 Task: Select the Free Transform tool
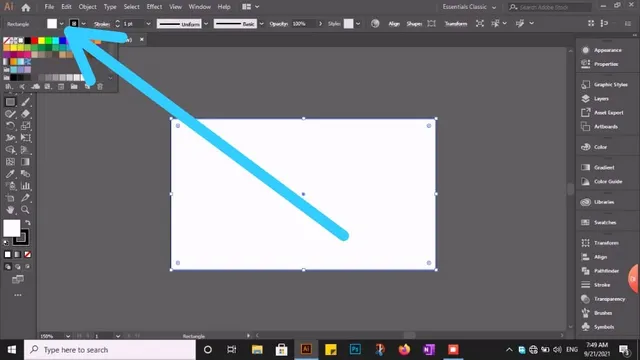pos(25,138)
